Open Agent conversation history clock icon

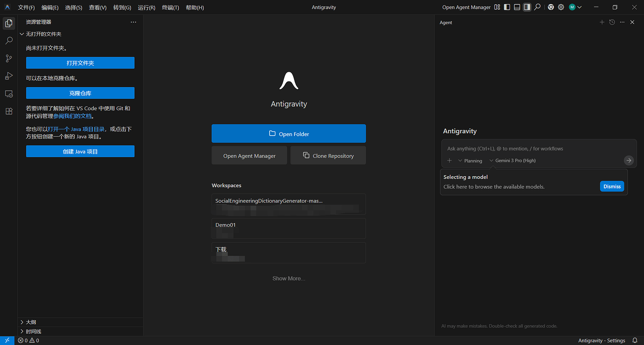[x=612, y=22]
